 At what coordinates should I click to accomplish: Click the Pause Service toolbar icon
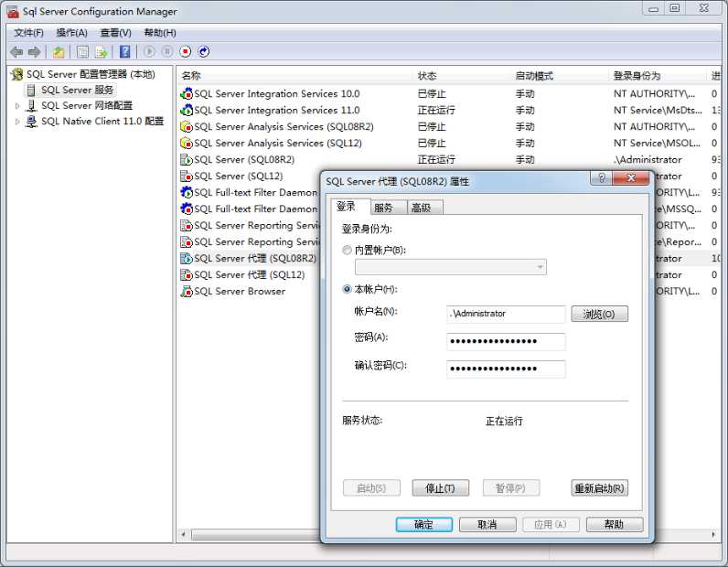(167, 51)
